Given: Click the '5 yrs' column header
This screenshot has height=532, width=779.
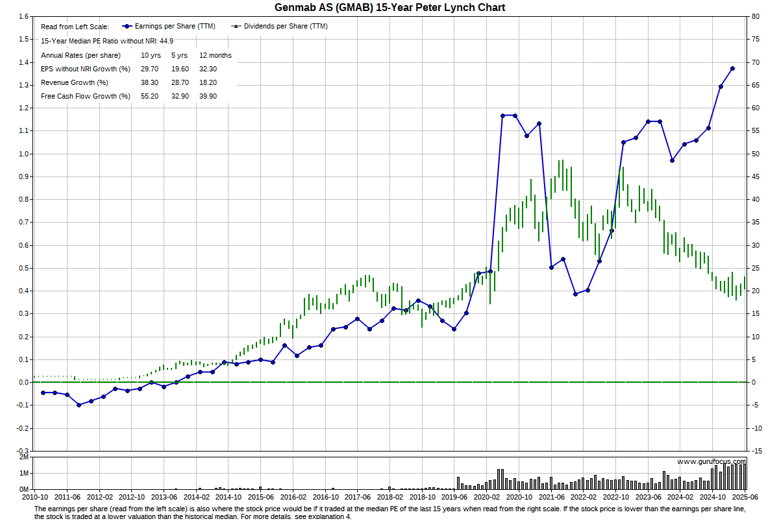Looking at the screenshot, I should [x=179, y=55].
